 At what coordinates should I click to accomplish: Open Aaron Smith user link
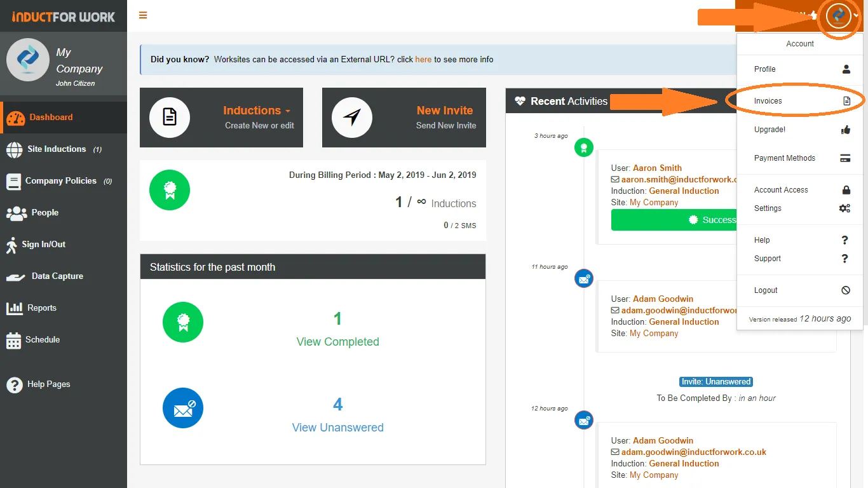pos(657,168)
